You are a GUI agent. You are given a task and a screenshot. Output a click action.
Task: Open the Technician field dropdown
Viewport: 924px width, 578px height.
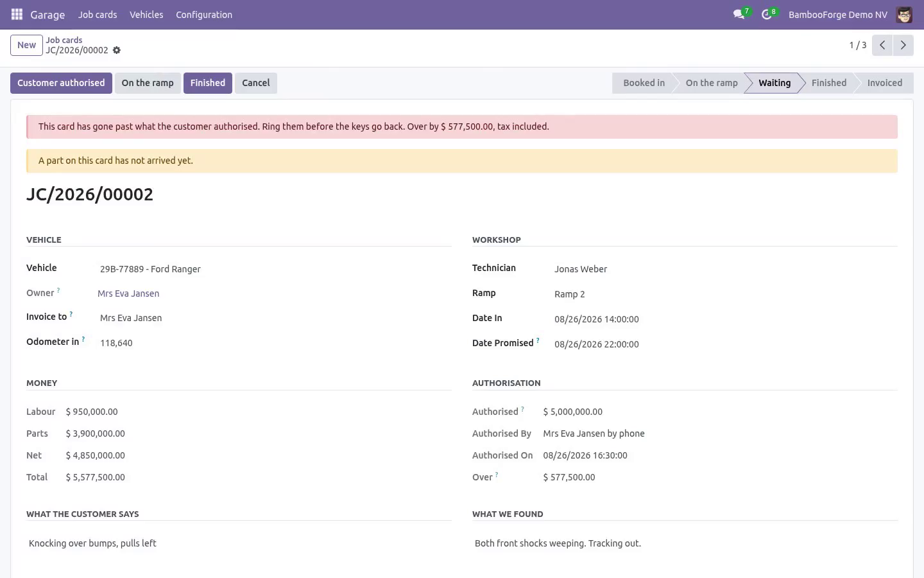(x=724, y=269)
